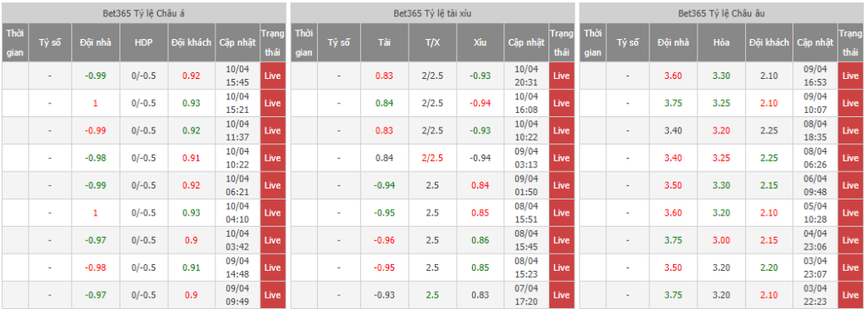Click green 2.5 line updated 07/04 17:20
868x309 pixels.
click(x=433, y=295)
